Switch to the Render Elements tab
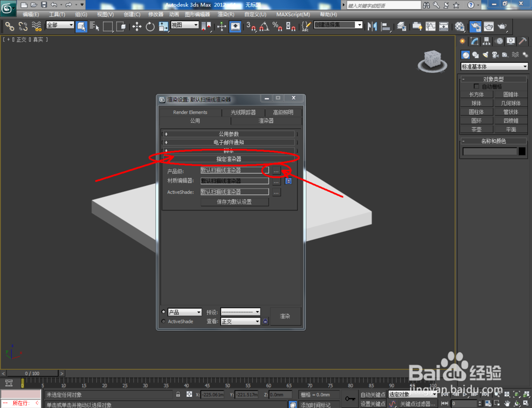The height and width of the screenshot is (408, 532). point(190,112)
